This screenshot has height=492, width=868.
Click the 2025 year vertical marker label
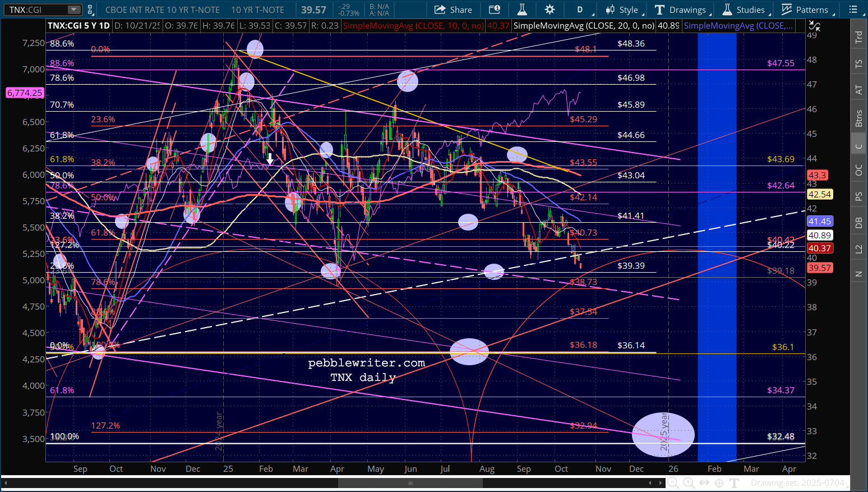click(x=664, y=432)
